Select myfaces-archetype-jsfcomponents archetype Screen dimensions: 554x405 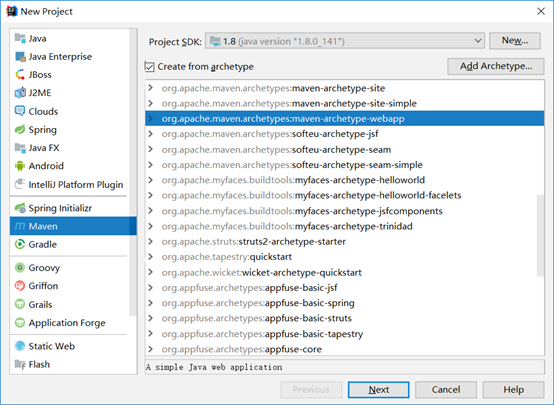[344, 211]
